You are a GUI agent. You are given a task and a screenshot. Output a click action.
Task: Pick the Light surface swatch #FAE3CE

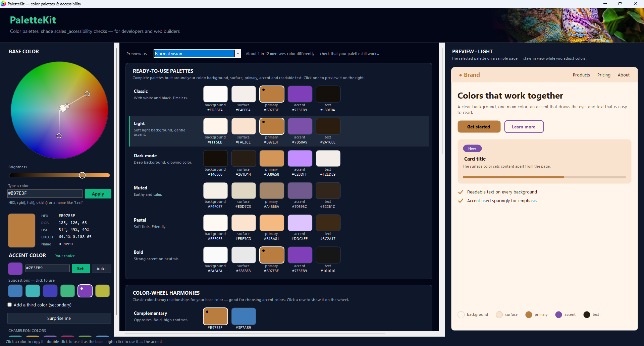244,126
